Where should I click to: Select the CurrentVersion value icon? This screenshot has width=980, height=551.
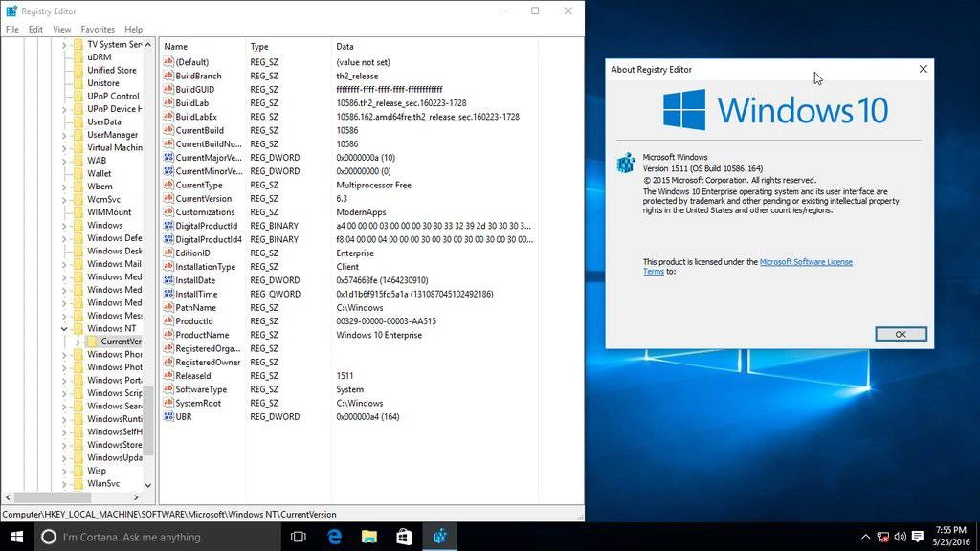point(168,198)
